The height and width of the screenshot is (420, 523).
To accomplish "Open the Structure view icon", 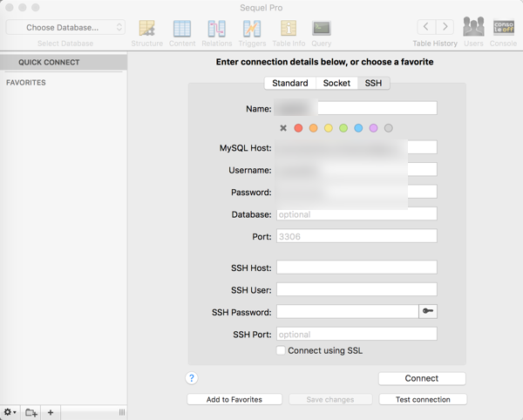I will click(146, 29).
